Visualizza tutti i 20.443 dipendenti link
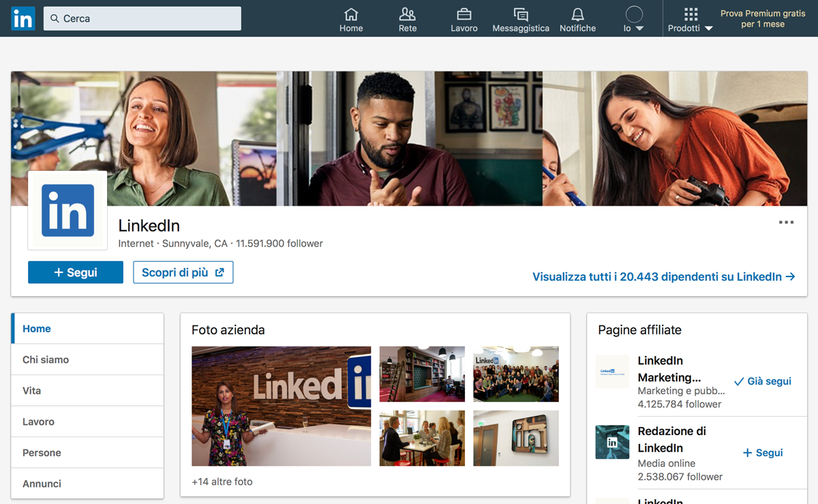The image size is (818, 504). pyautogui.click(x=664, y=277)
